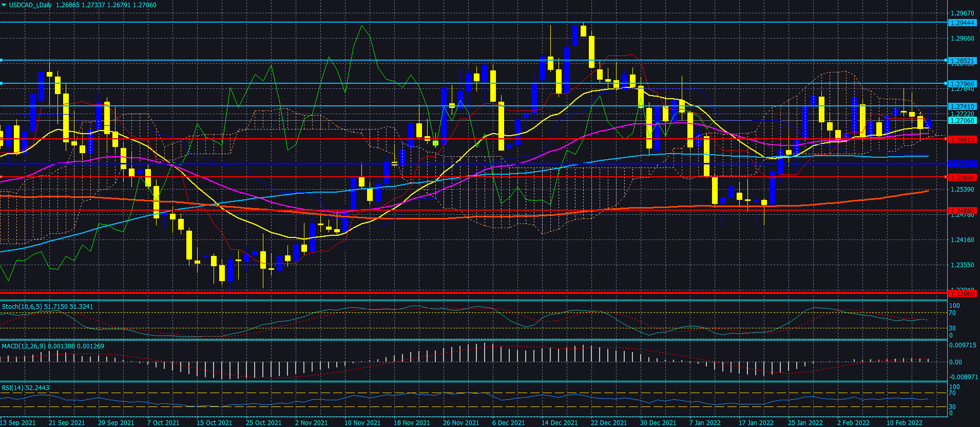This screenshot has width=980, height=427.
Task: Click the high value 1.27337 in header
Action: 93,5
